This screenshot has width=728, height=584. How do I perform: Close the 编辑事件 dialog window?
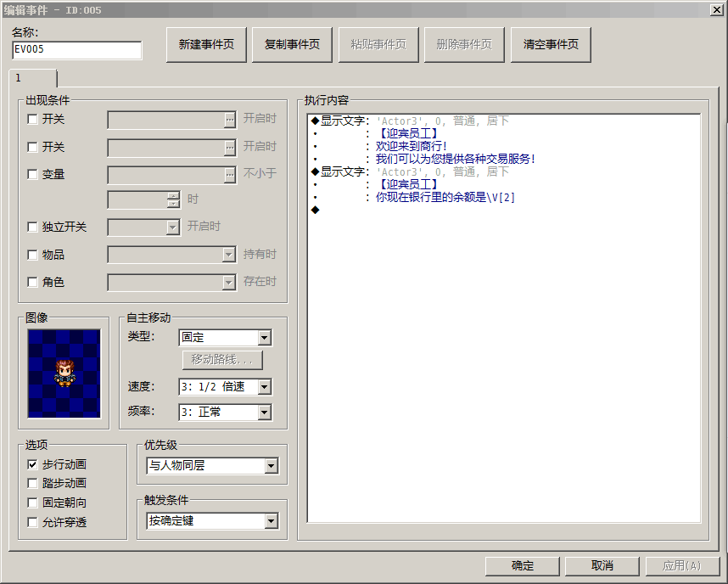pyautogui.click(x=717, y=9)
